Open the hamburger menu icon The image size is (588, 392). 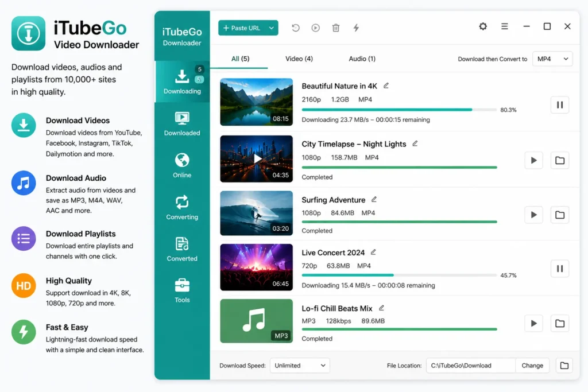point(505,26)
